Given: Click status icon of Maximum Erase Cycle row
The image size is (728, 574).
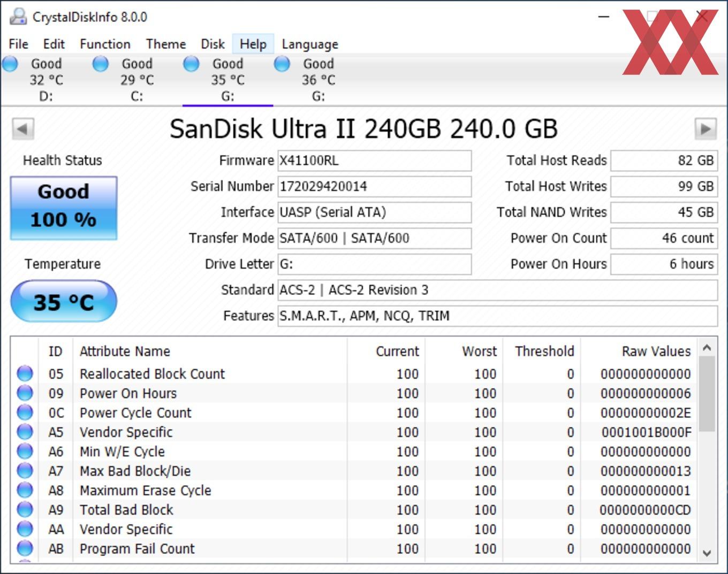Looking at the screenshot, I should pyautogui.click(x=25, y=490).
